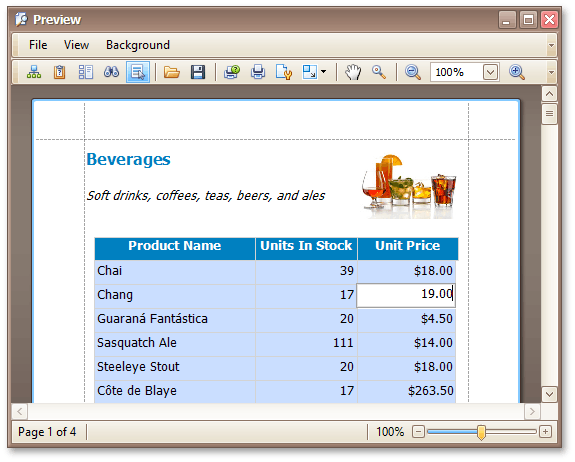This screenshot has width=575, height=462.
Task: Click the Steeleye Stout cell
Action: 175,367
